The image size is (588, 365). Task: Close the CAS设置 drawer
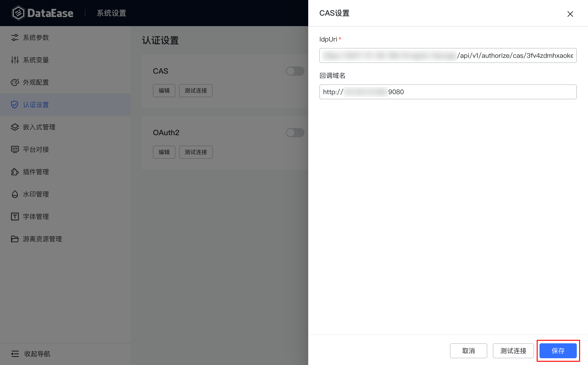[x=570, y=14]
